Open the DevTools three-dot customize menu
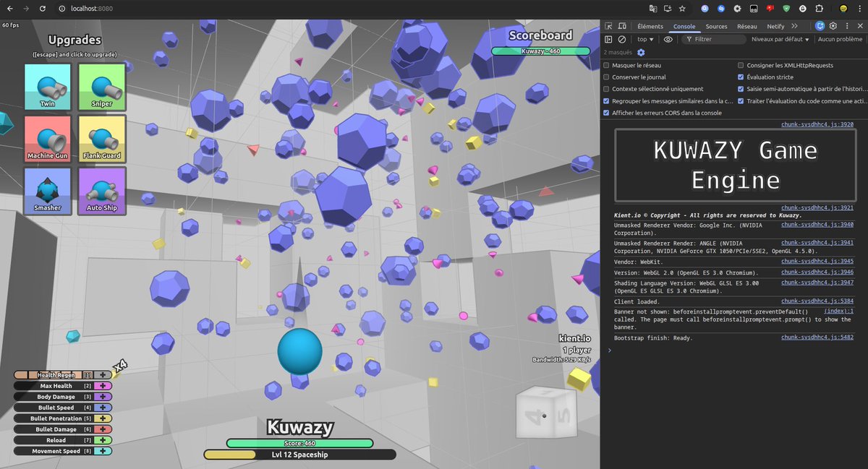 846,26
